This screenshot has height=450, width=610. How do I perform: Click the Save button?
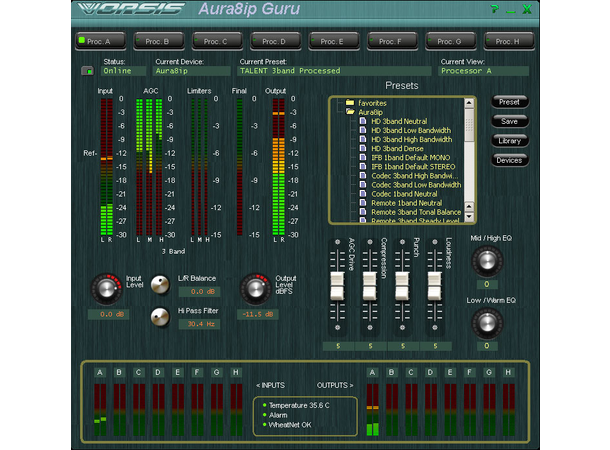[x=510, y=121]
